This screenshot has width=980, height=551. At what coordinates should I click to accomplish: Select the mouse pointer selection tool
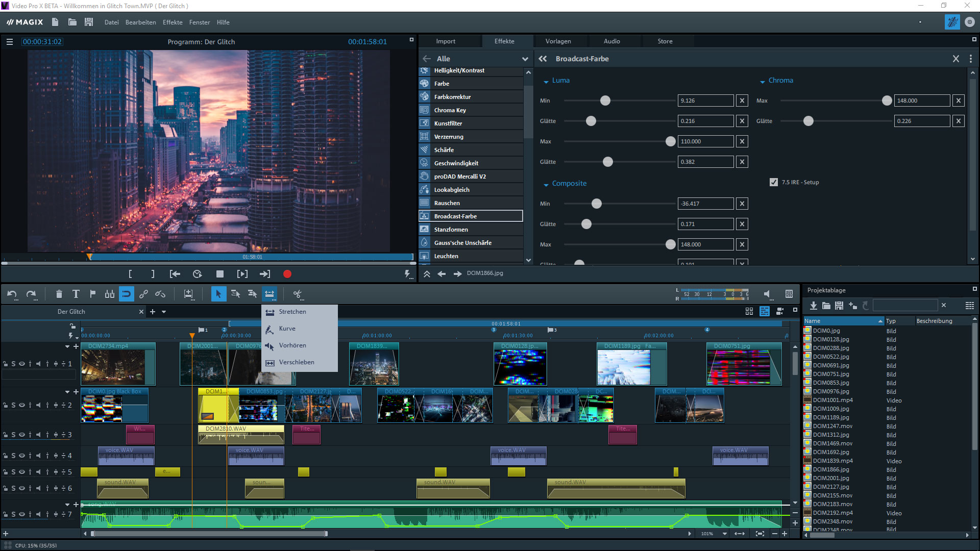point(218,294)
